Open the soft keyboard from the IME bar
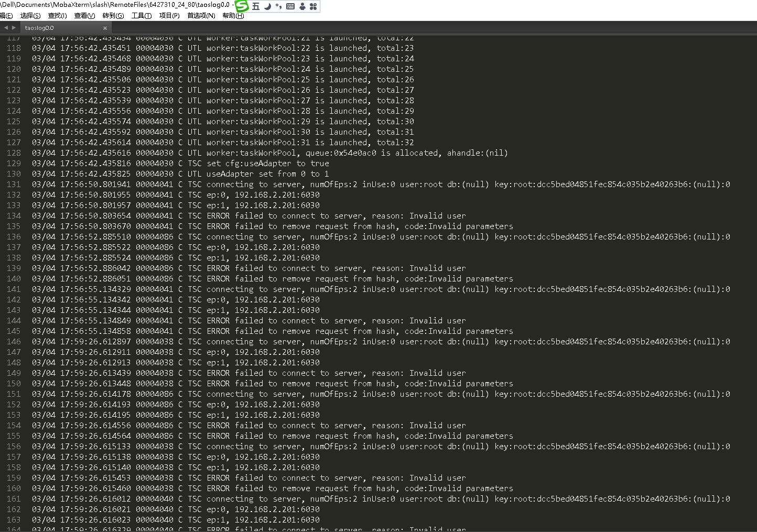757x532 pixels. 290,6
